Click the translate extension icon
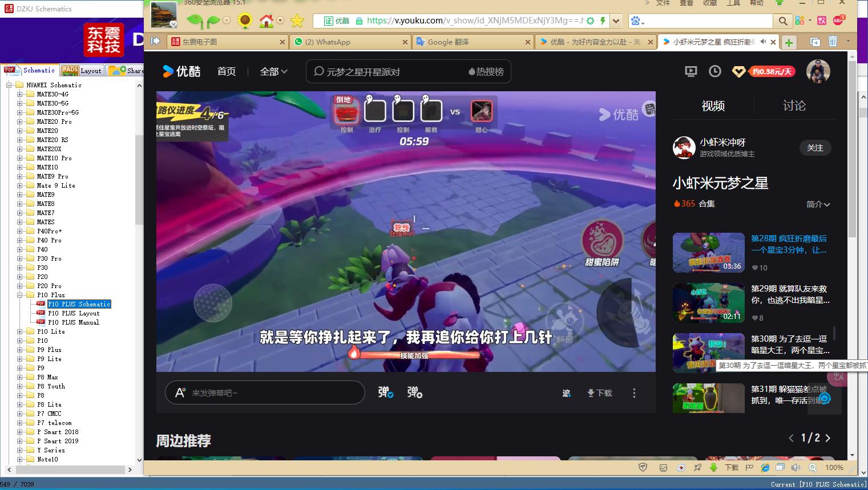The image size is (868, 490). tap(822, 21)
